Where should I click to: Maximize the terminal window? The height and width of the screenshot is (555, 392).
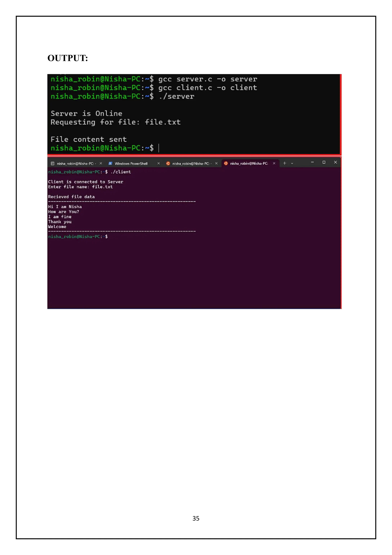pos(324,162)
